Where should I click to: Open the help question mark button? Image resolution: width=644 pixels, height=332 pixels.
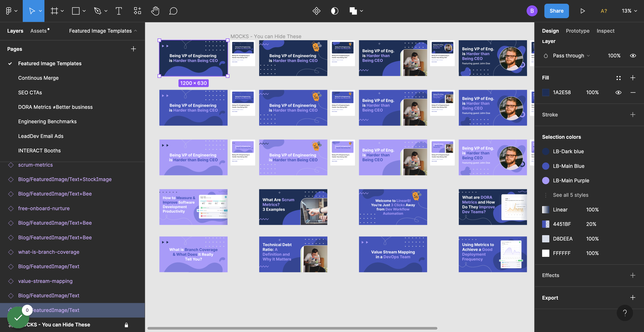point(625,313)
